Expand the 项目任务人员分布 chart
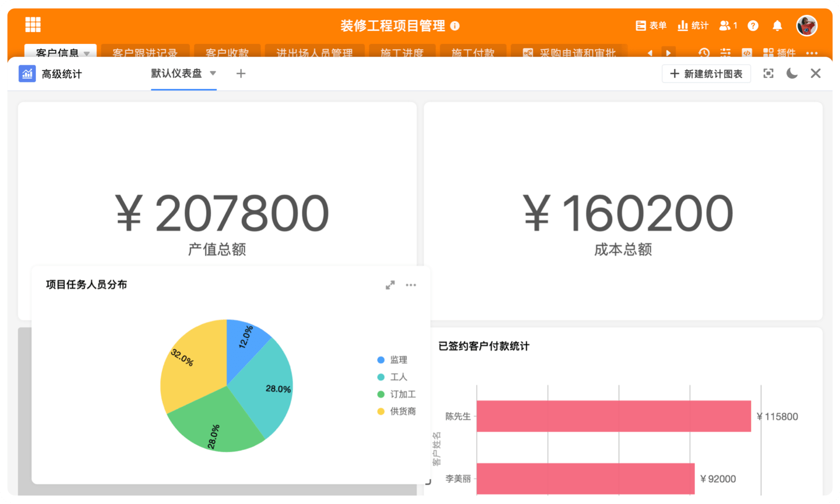Viewport: 840px width, 504px height. (x=390, y=285)
